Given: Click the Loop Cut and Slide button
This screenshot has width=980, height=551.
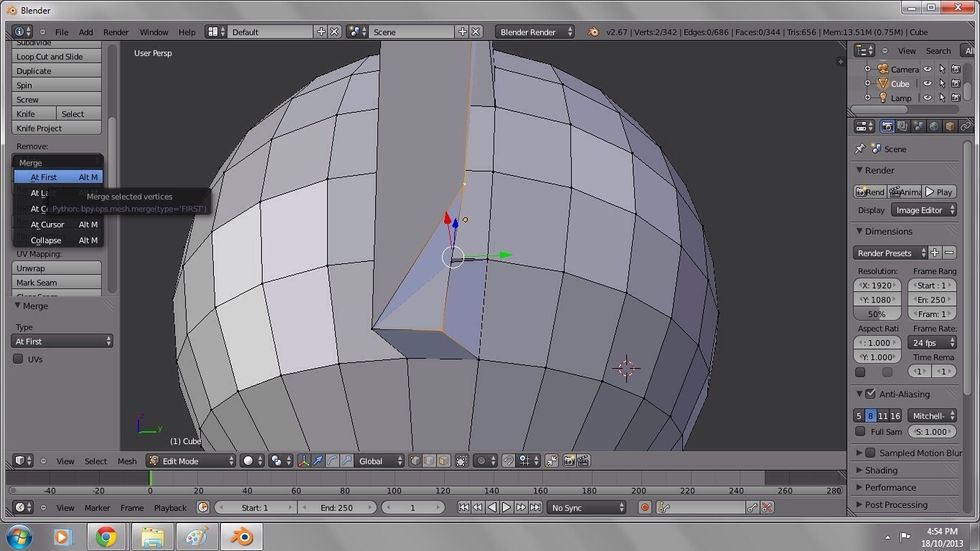Looking at the screenshot, I should (x=56, y=56).
